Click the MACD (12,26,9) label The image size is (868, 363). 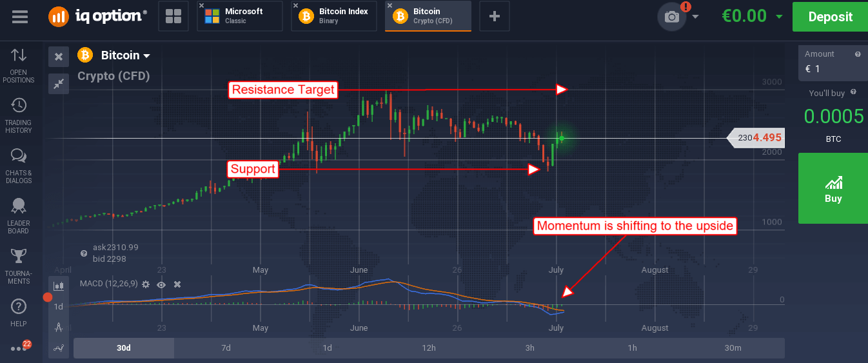108,284
